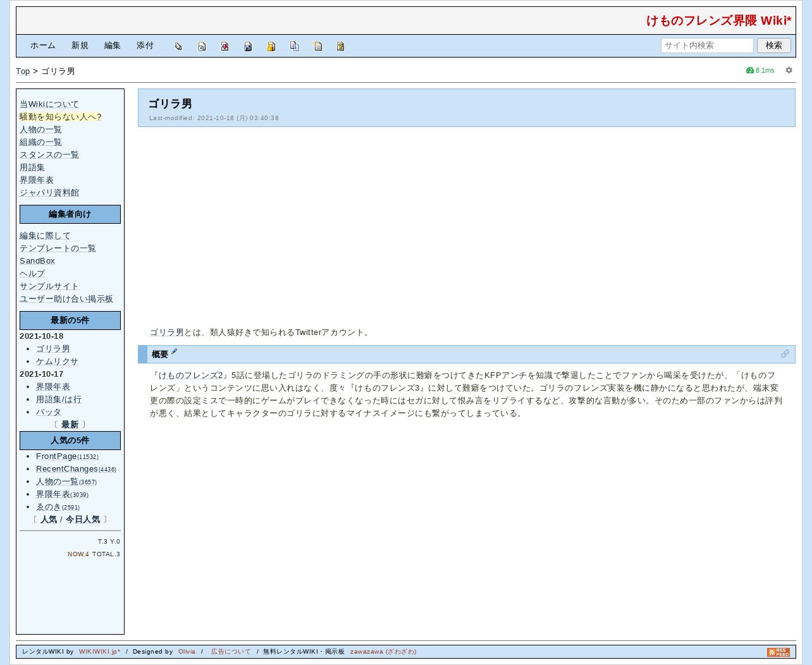Screen dimensions: 812x665
Task: Open page backup history clock icon
Action: click(202, 46)
